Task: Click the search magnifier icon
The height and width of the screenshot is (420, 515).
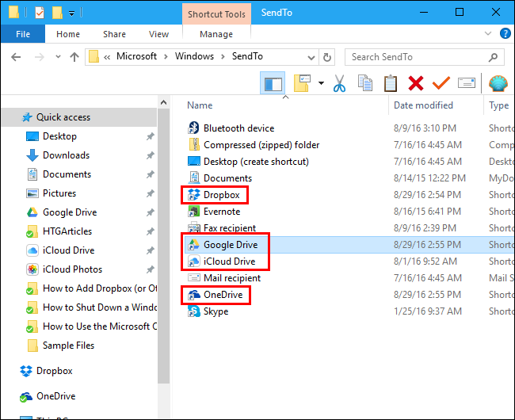Action: [493, 58]
